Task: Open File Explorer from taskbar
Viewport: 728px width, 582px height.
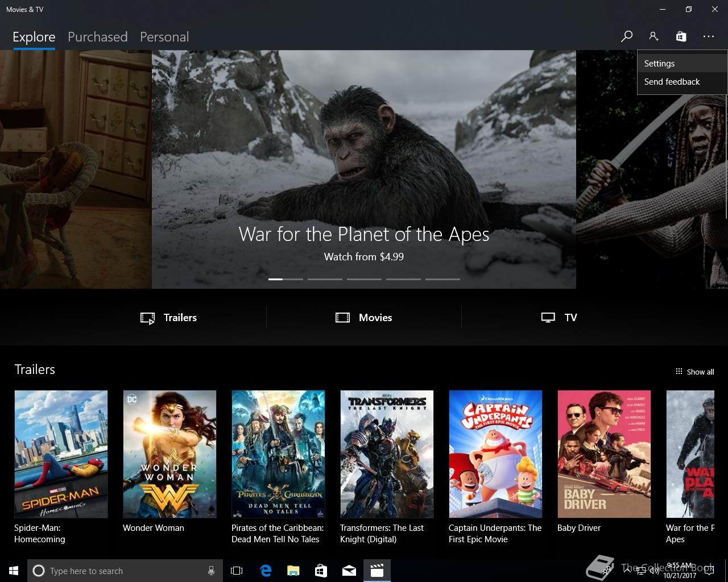Action: click(x=293, y=571)
